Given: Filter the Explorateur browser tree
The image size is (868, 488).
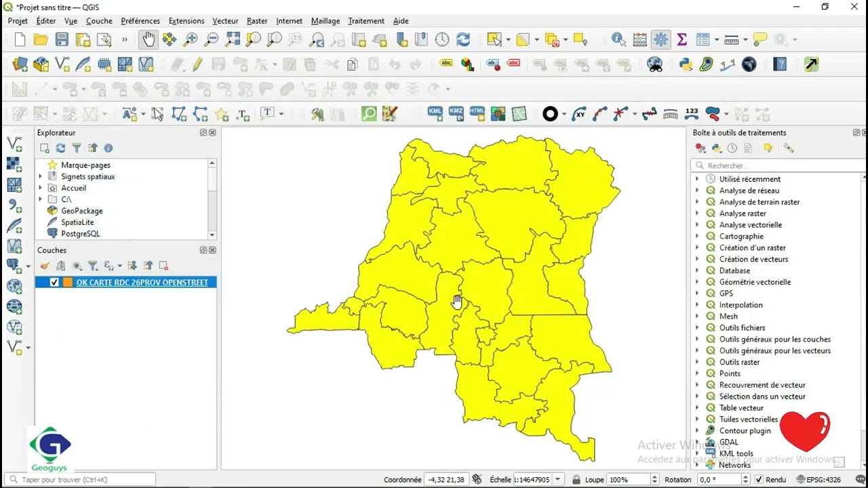Looking at the screenshot, I should point(77,148).
